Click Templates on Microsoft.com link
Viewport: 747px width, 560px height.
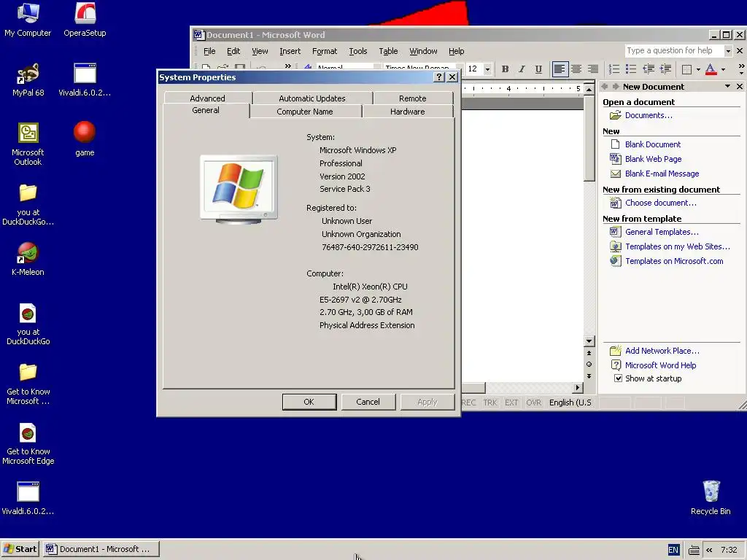pos(674,261)
